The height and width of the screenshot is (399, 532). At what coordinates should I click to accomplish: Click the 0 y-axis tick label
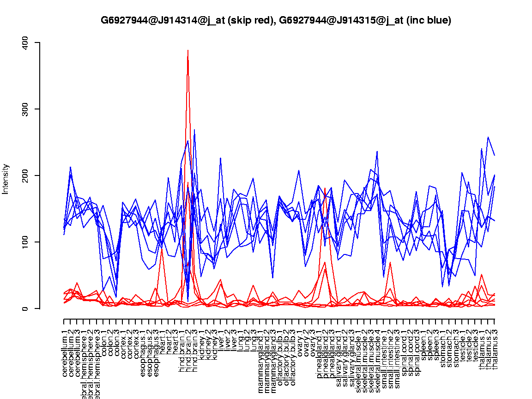(24, 308)
